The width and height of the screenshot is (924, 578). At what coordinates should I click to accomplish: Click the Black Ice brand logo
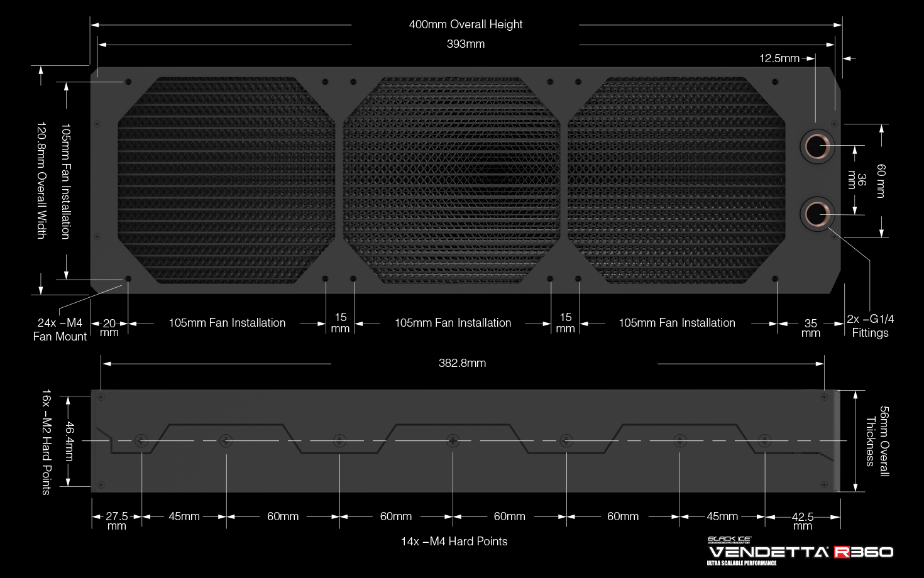[729, 540]
